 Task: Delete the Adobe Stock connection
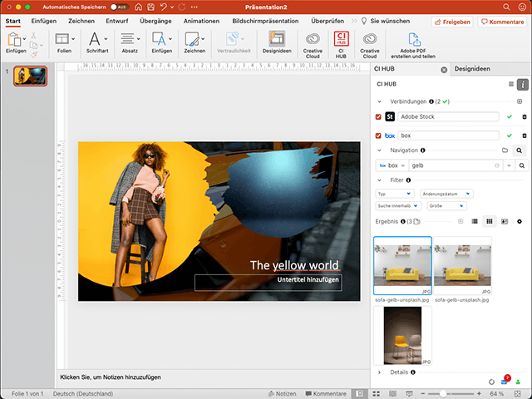[524, 117]
